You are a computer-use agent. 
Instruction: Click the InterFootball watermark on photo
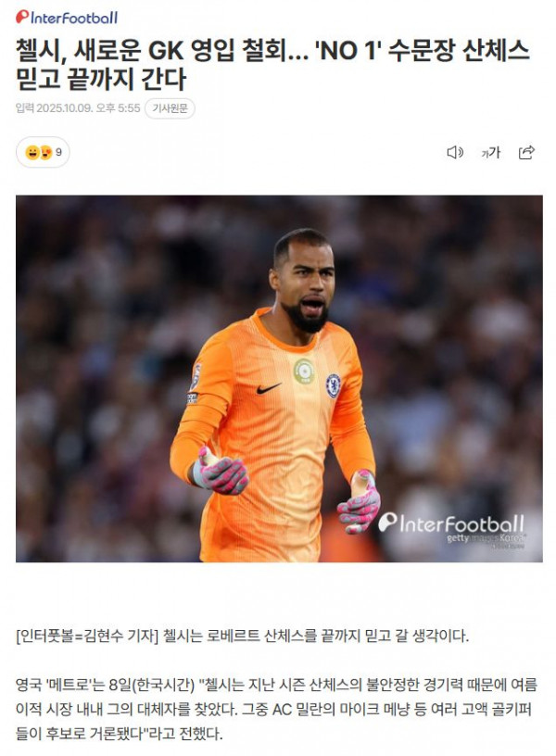(x=451, y=523)
